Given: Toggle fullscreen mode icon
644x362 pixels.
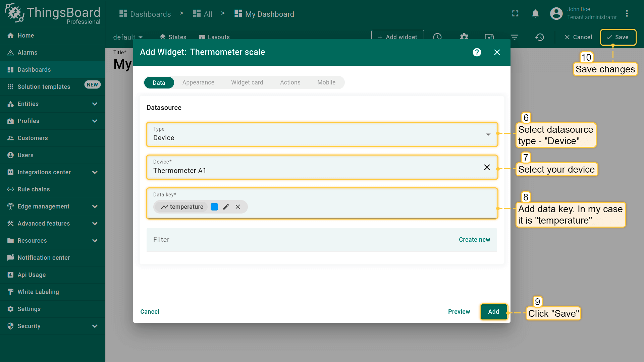Looking at the screenshot, I should click(515, 14).
